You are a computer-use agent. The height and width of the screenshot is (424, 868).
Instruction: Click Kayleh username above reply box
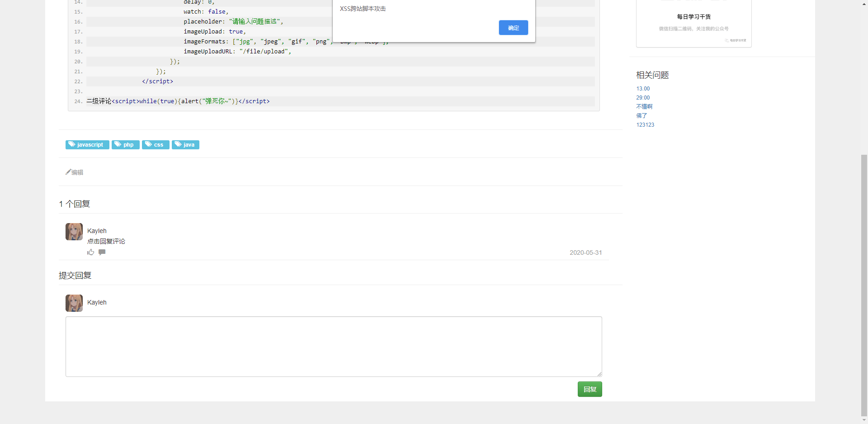[97, 302]
